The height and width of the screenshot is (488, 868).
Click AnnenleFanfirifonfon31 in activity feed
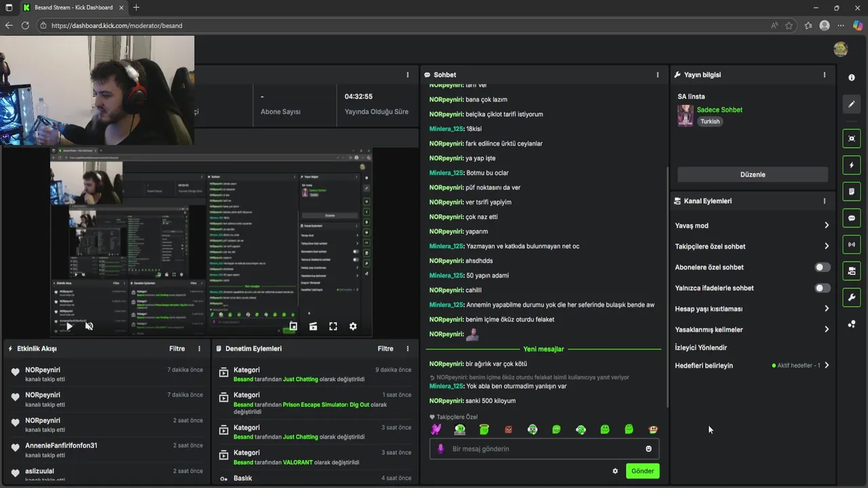point(61,445)
